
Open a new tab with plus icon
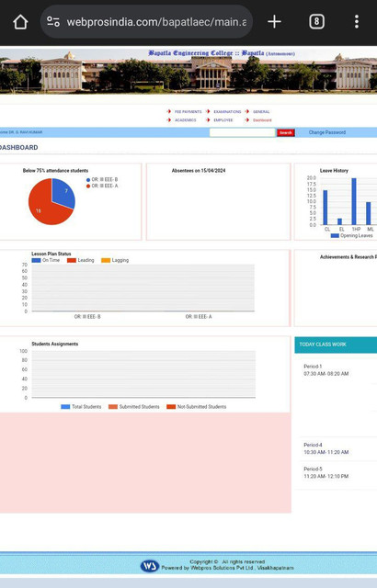tap(274, 22)
